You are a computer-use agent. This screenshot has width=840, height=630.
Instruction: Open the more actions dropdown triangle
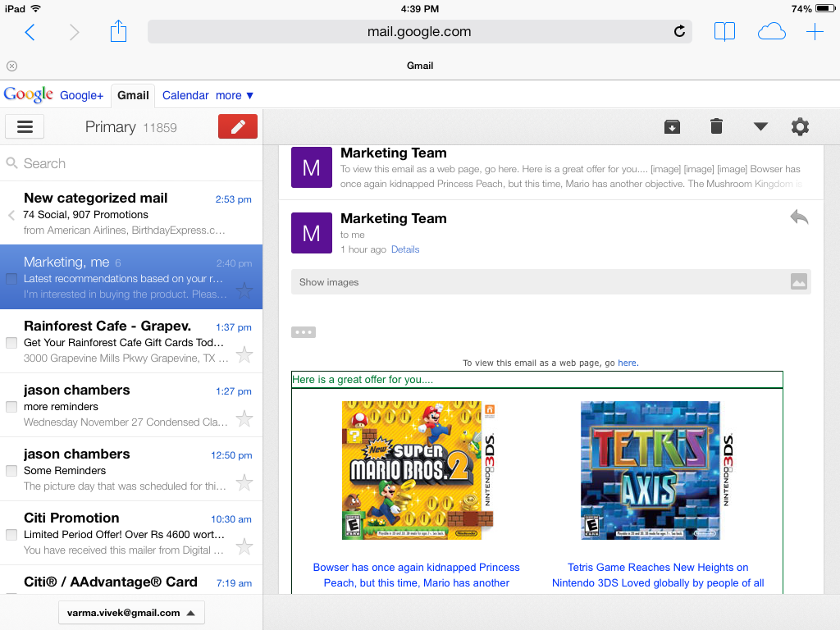click(760, 127)
